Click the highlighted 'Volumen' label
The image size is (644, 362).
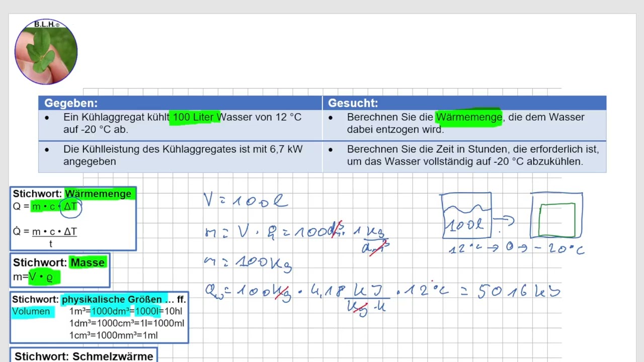click(31, 311)
